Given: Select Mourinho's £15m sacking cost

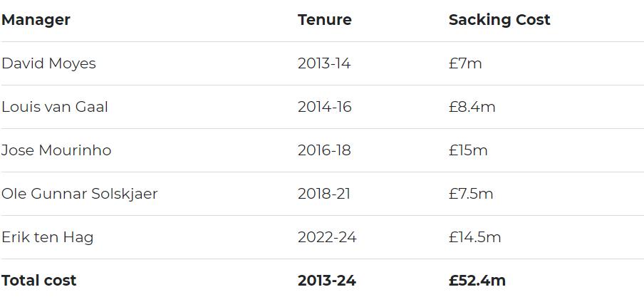Looking at the screenshot, I should click(468, 150).
